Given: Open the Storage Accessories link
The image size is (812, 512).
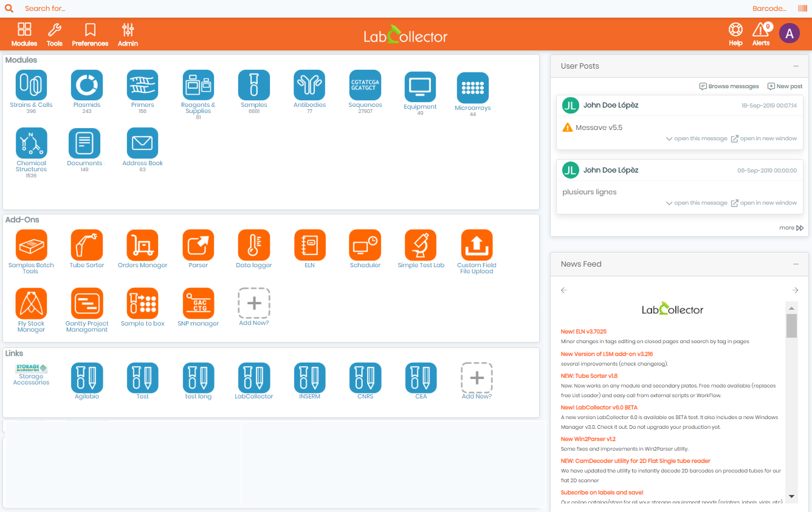Looking at the screenshot, I should pyautogui.click(x=31, y=369).
